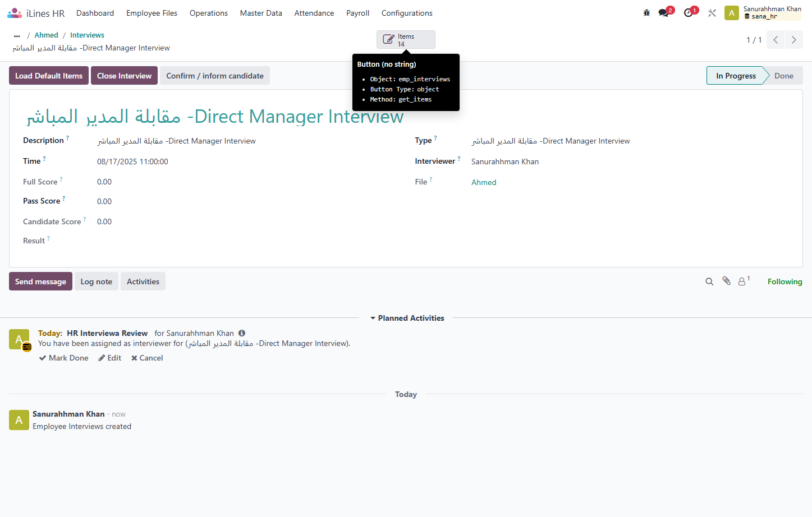812x517 pixels.
Task: Open the debug bug icon menu
Action: tap(646, 13)
